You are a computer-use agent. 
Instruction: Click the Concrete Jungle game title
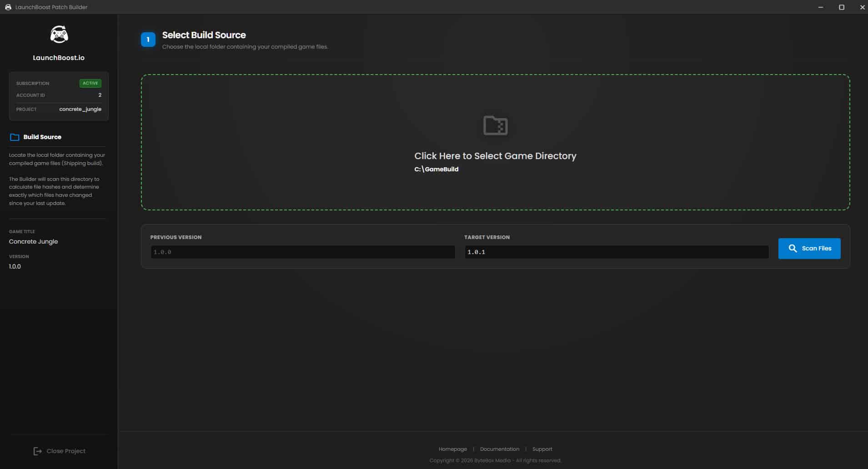[33, 241]
